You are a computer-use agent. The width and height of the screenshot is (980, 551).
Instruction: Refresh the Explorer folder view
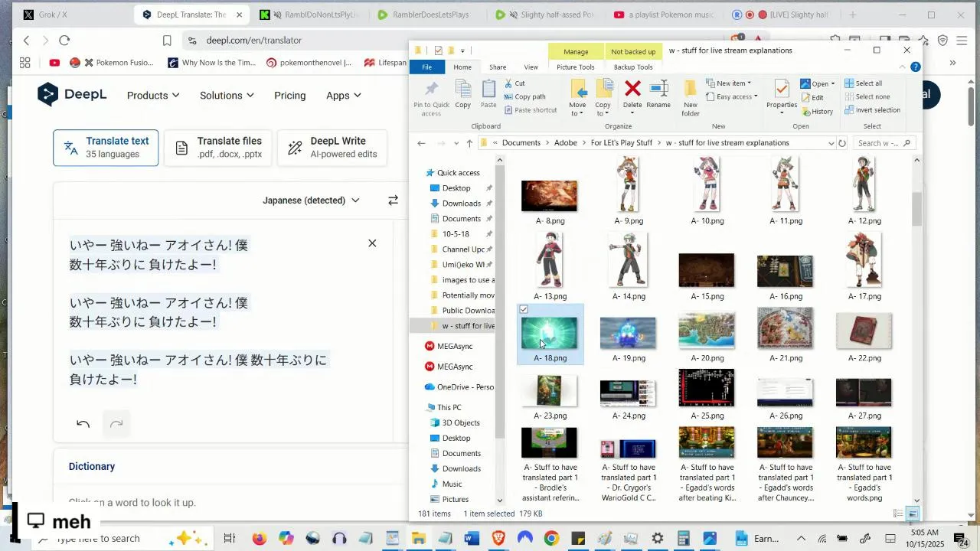tap(842, 143)
